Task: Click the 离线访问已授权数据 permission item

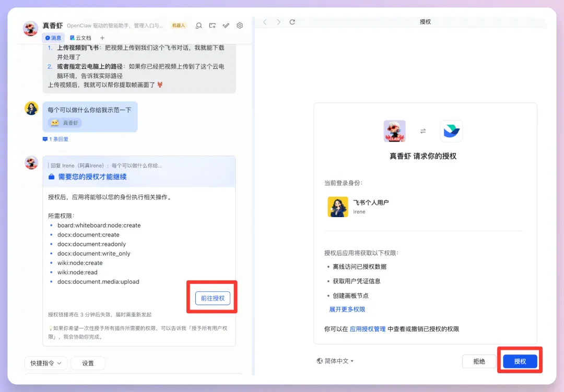Action: (x=360, y=267)
